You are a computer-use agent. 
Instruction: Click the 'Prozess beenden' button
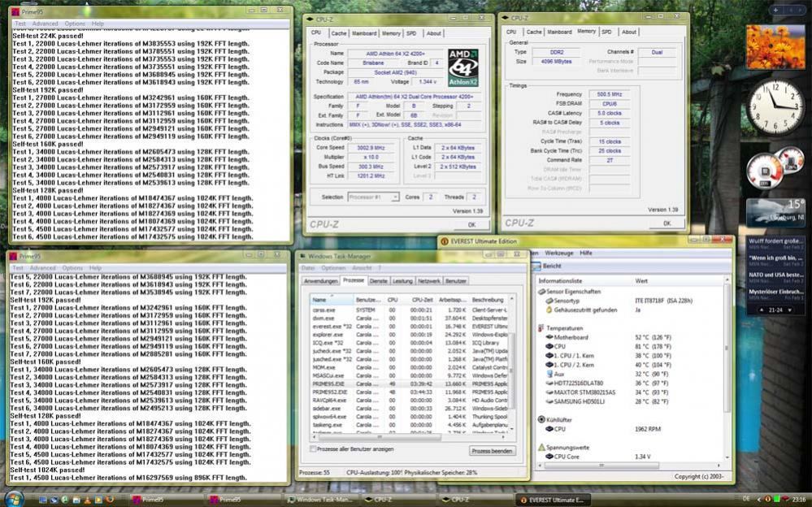click(492, 451)
